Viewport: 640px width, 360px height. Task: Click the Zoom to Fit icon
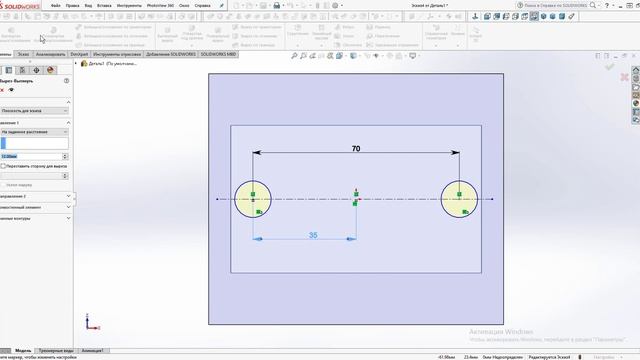pyautogui.click(x=294, y=56)
